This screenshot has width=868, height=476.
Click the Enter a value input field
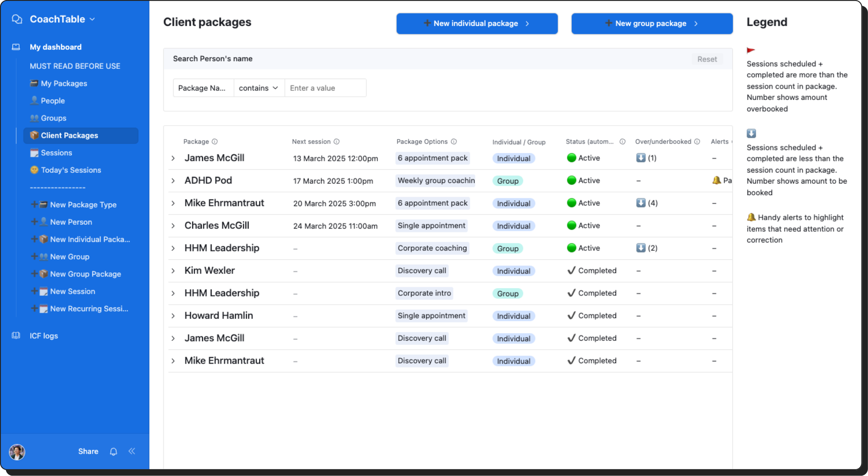(x=325, y=88)
